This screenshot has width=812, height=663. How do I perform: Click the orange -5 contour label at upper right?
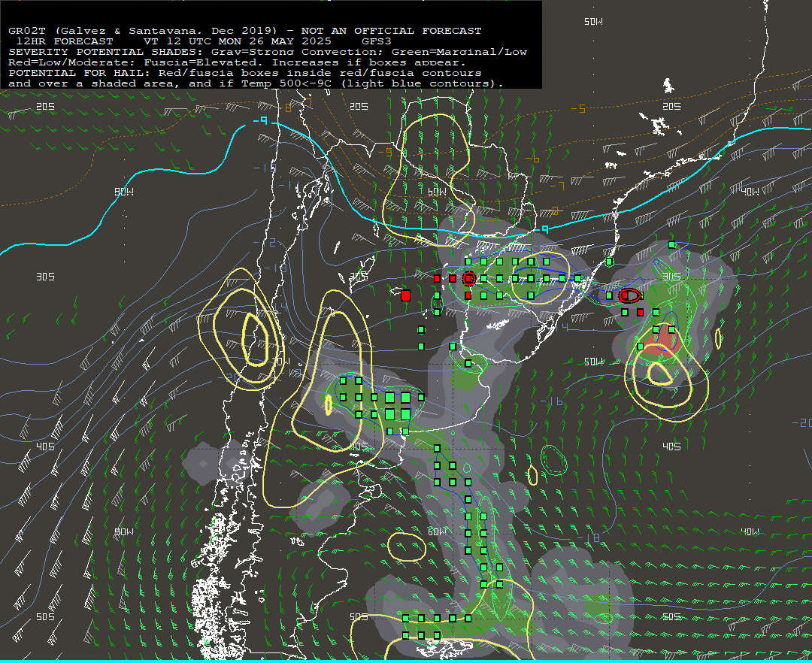pyautogui.click(x=578, y=109)
